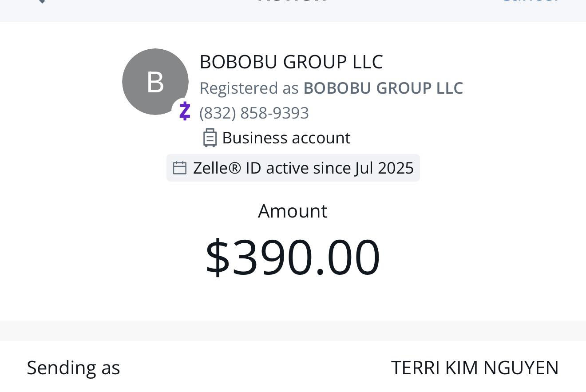Tap the letter B inside the avatar
This screenshot has width=586, height=392.
click(x=155, y=82)
